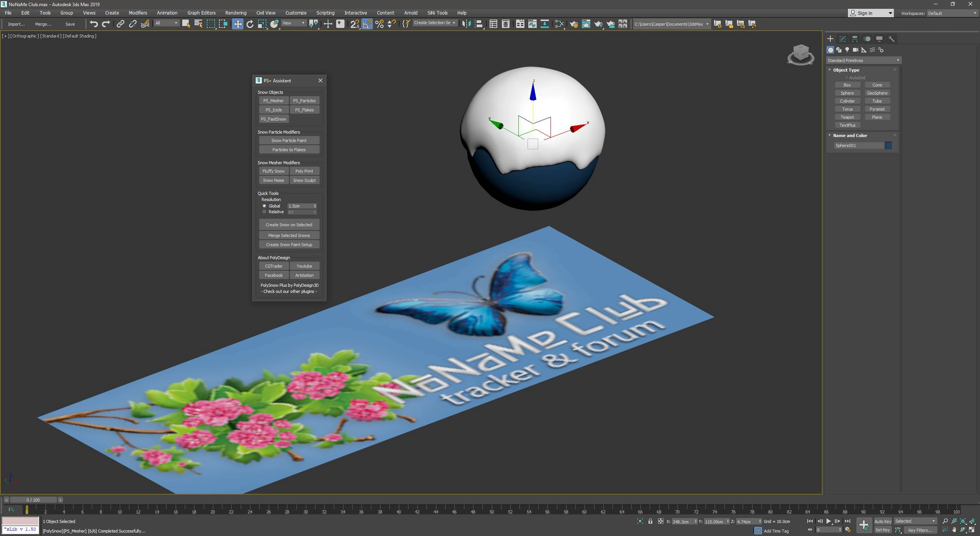Activate Select and Rotate tool

pyautogui.click(x=250, y=24)
